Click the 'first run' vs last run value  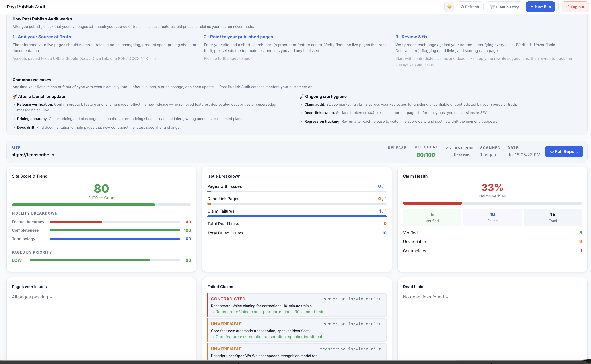click(459, 155)
